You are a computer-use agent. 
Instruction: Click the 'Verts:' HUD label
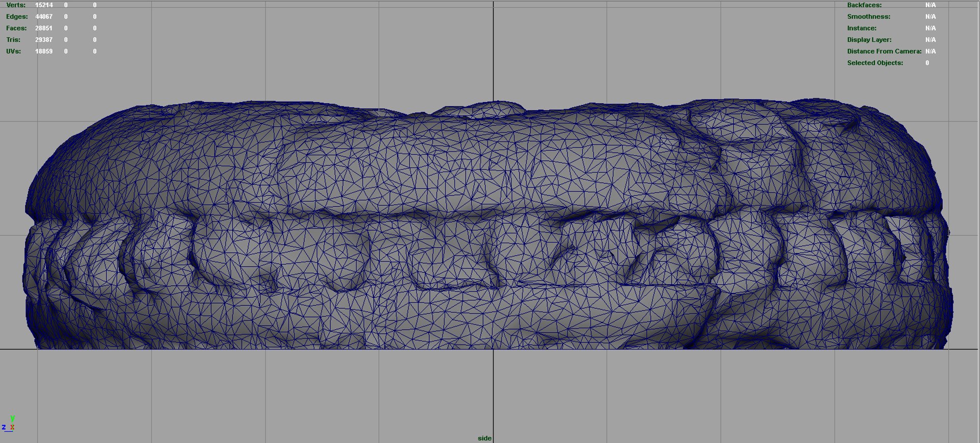[x=16, y=5]
